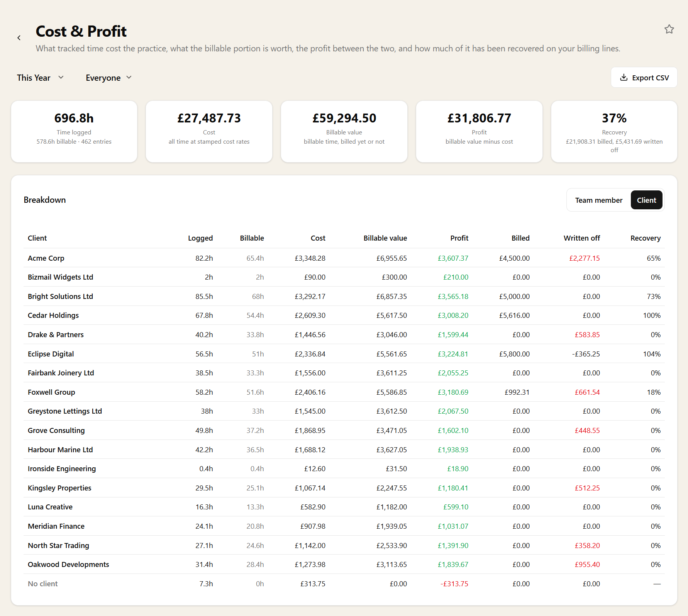Select the Oakwood Developments row
Viewport: 688px width, 616px height.
(344, 564)
